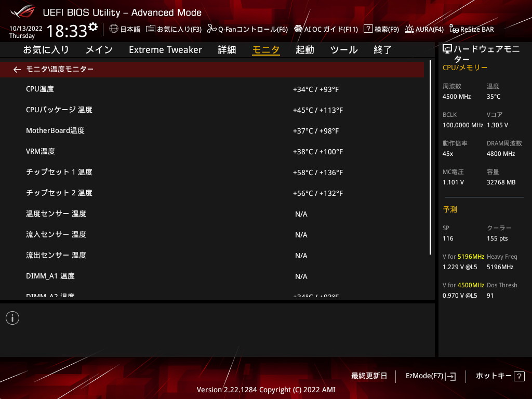Open clock settings gear icon
The height and width of the screenshot is (399, 532).
pos(93,27)
